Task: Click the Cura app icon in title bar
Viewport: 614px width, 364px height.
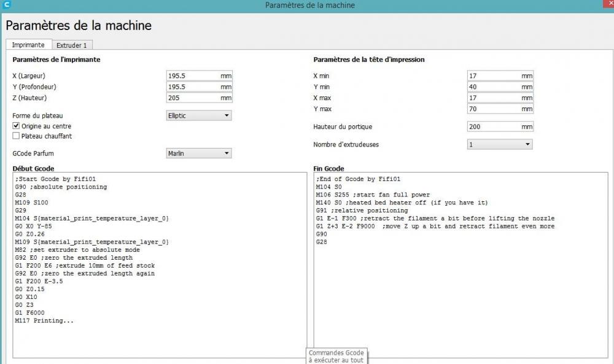Action: [x=6, y=5]
